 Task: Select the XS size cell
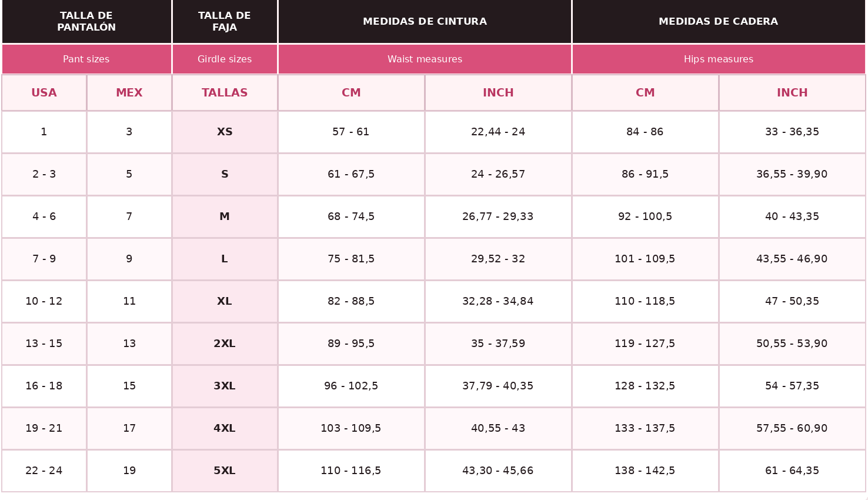[x=225, y=132]
